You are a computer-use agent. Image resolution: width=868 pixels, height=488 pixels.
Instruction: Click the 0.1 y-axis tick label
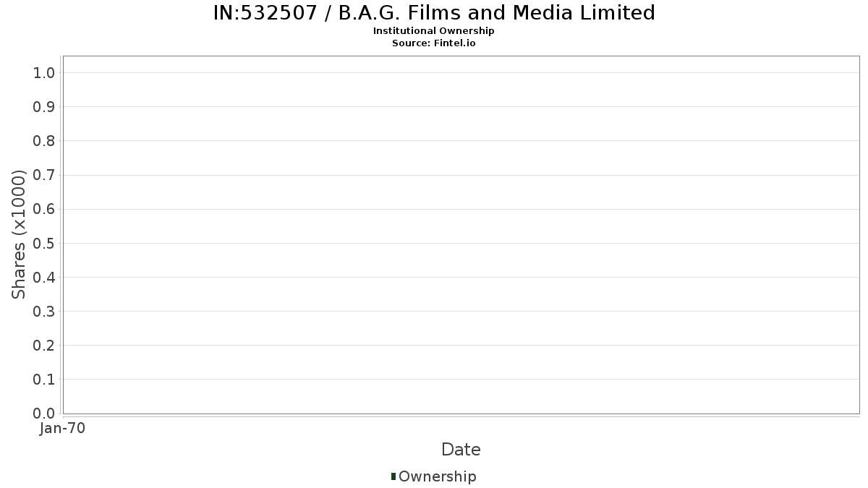tap(44, 380)
